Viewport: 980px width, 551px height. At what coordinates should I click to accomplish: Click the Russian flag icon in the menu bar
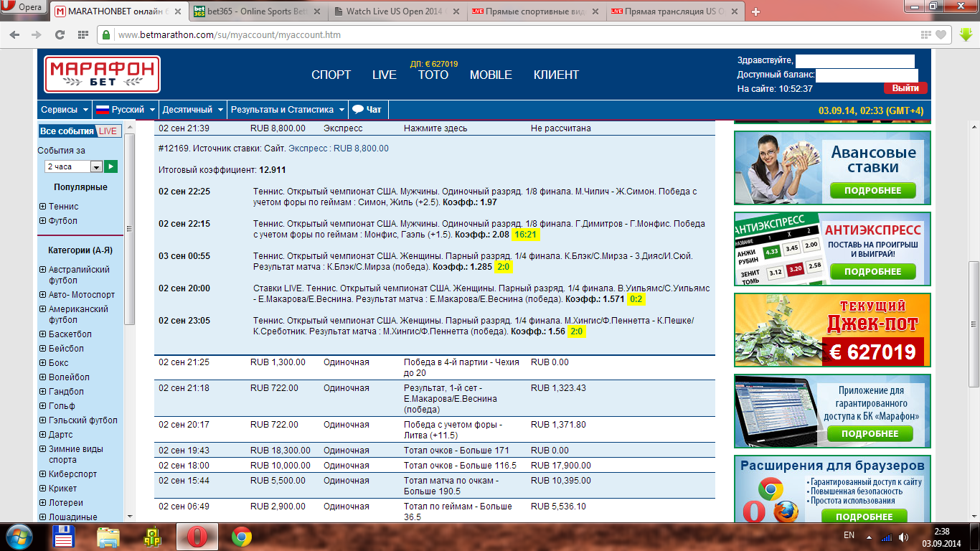click(102, 110)
